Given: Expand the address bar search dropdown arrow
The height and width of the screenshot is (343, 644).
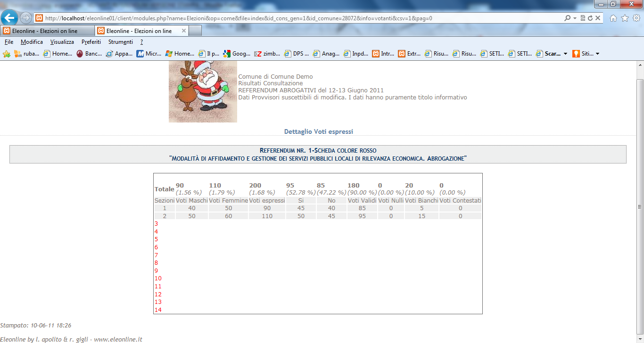Looking at the screenshot, I should (575, 18).
